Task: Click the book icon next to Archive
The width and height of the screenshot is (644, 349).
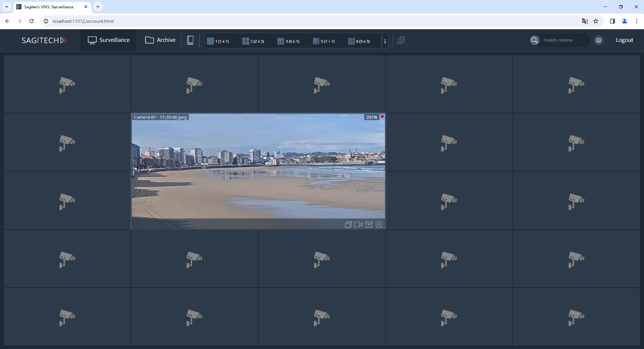Action: click(x=190, y=40)
